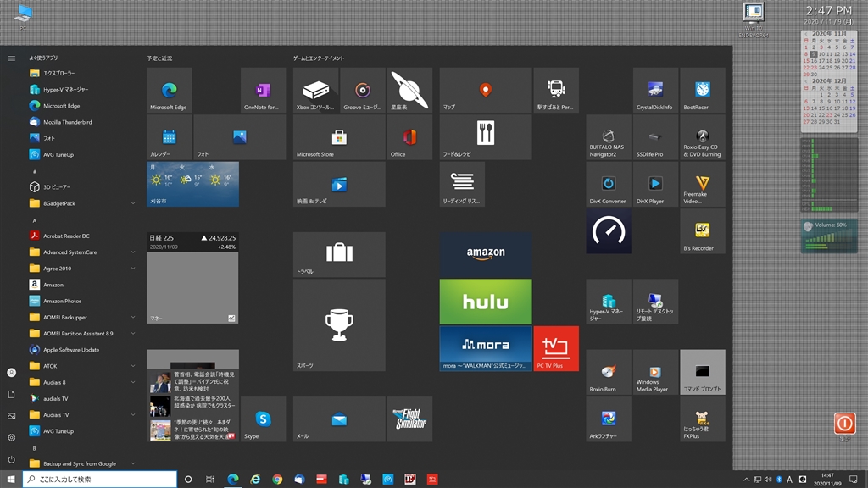Open the 日経 225 money tile

coord(192,278)
